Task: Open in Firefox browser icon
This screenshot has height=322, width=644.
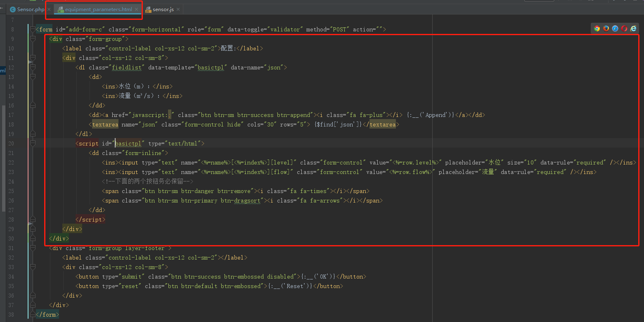Action: (606, 29)
